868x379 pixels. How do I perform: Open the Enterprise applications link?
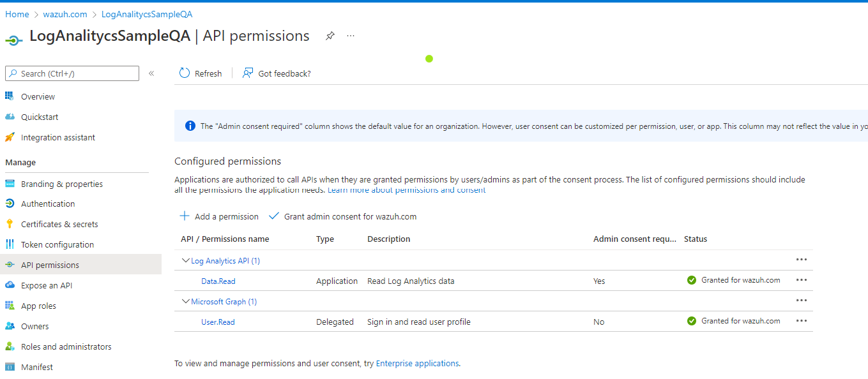coord(416,362)
